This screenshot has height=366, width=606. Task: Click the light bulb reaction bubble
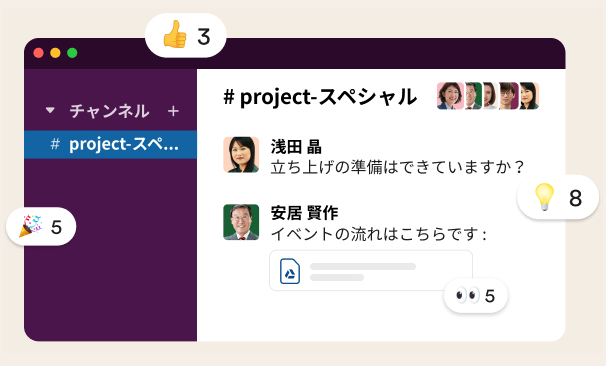pos(558,197)
